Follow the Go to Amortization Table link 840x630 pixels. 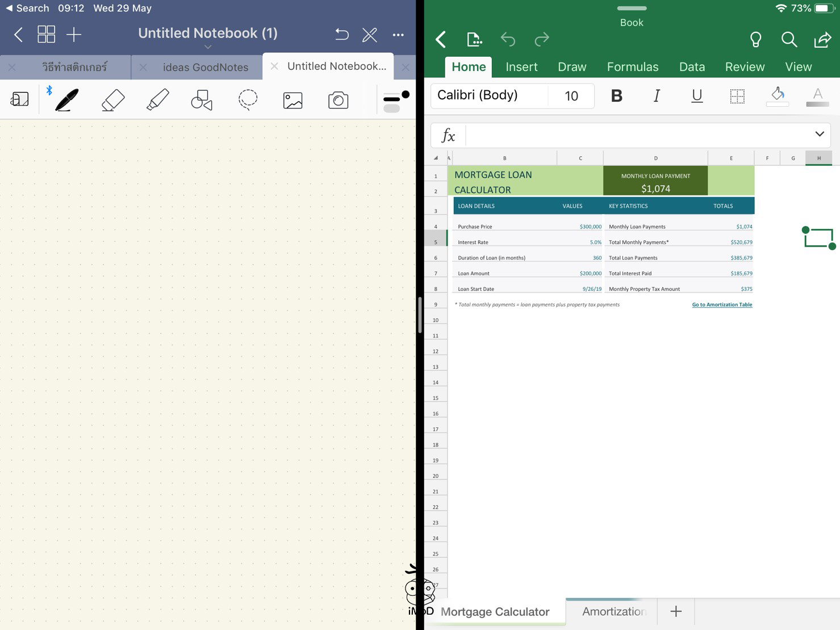coord(721,304)
